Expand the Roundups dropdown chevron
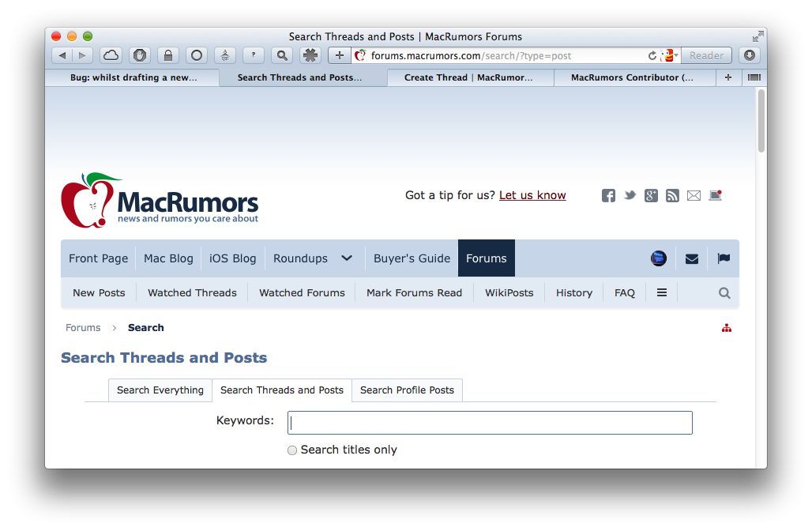 pos(347,258)
